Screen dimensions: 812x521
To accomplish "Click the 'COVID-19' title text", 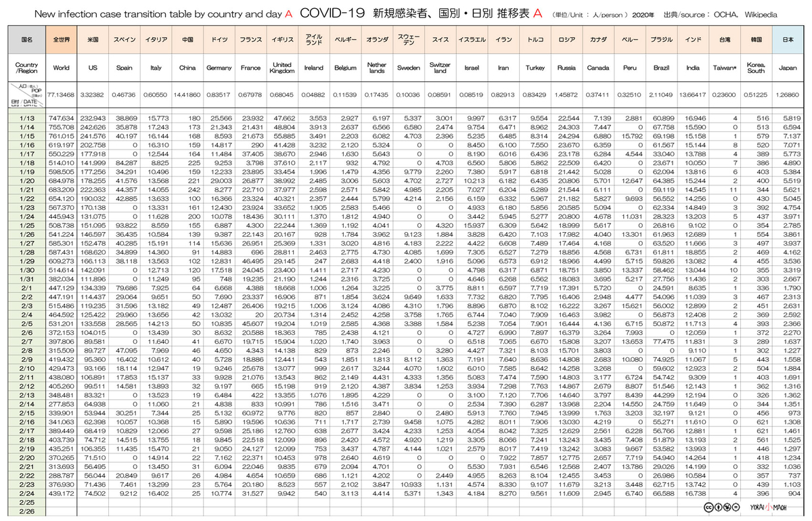I will click(332, 12).
